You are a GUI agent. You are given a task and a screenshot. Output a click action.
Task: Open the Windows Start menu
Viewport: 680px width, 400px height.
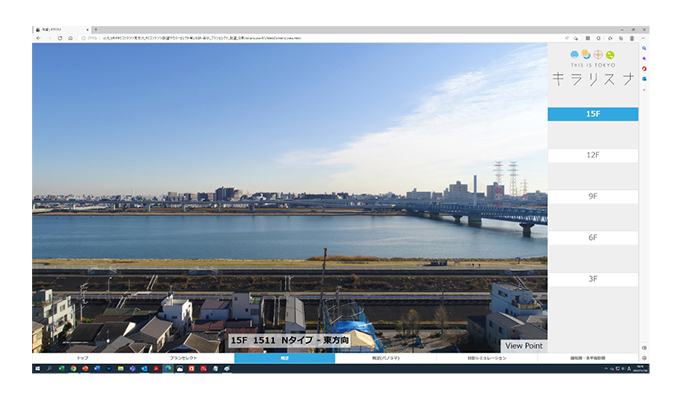tap(37, 369)
